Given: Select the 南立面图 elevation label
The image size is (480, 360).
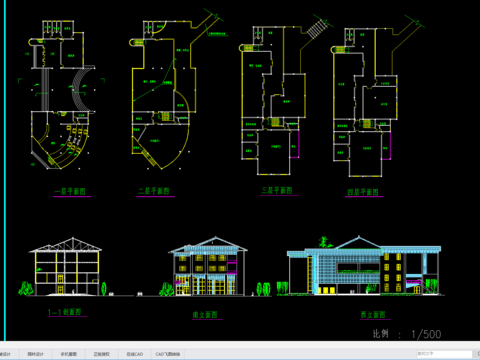Looking at the screenshot, I should (x=205, y=315).
